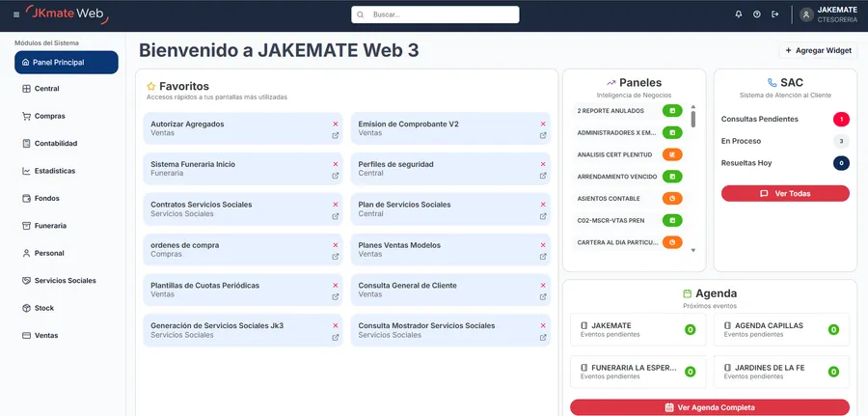This screenshot has height=416, width=868.
Task: Remove Consulta Mostrador Servicios Sociales favorite
Action: (542, 325)
